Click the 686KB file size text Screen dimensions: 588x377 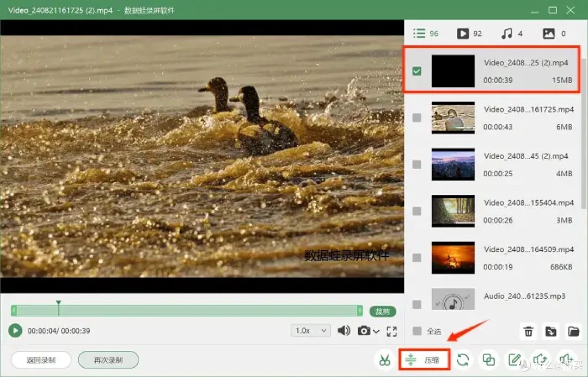561,267
